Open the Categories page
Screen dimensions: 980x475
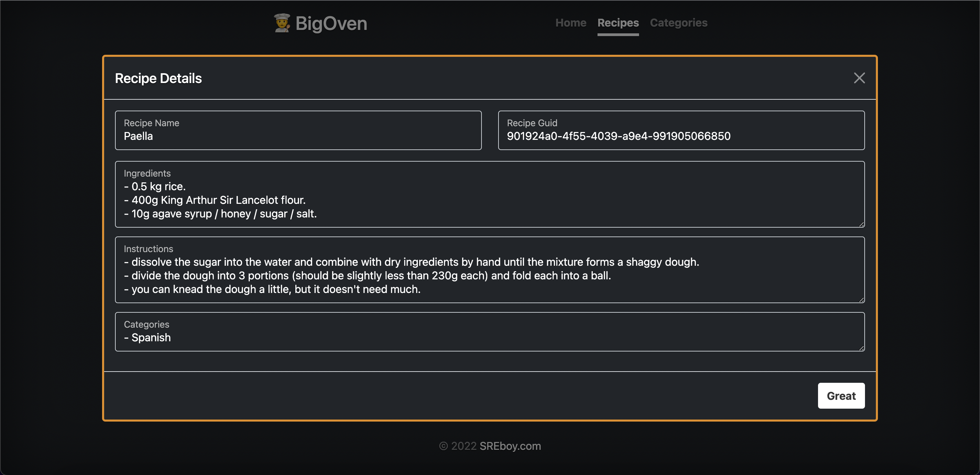click(x=678, y=23)
